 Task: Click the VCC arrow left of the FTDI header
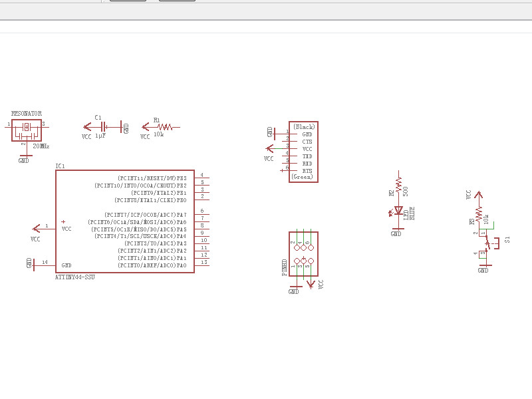pyautogui.click(x=270, y=148)
